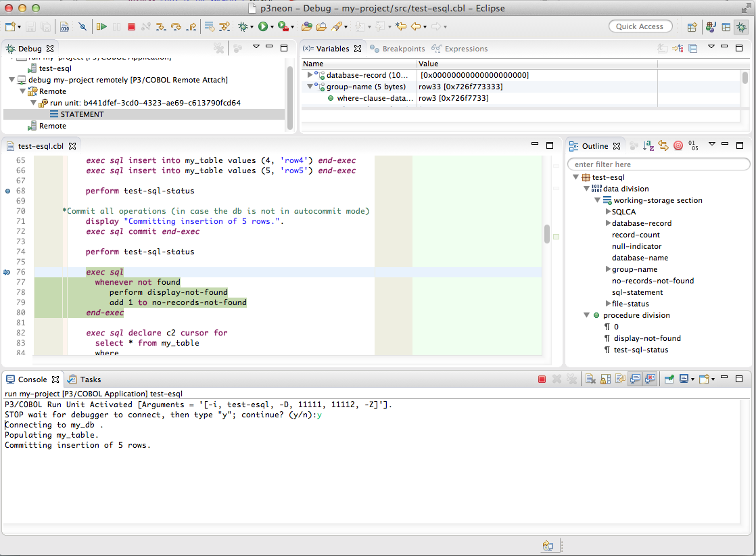Click the Debug view scrollbar thumb
The width and height of the screenshot is (756, 556).
(290, 98)
